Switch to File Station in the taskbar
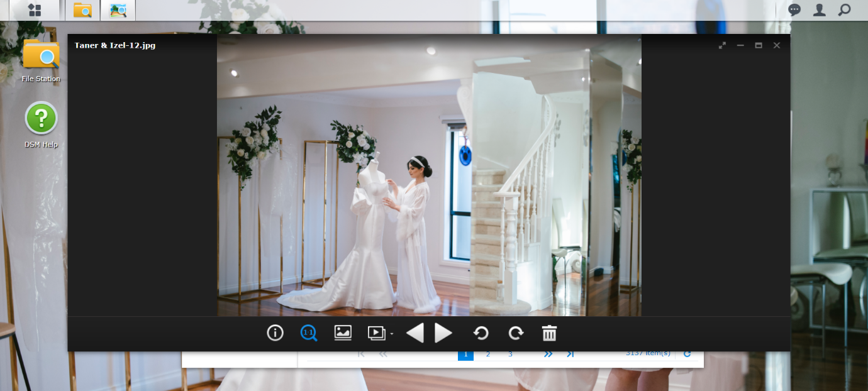This screenshot has height=391, width=868. click(82, 10)
